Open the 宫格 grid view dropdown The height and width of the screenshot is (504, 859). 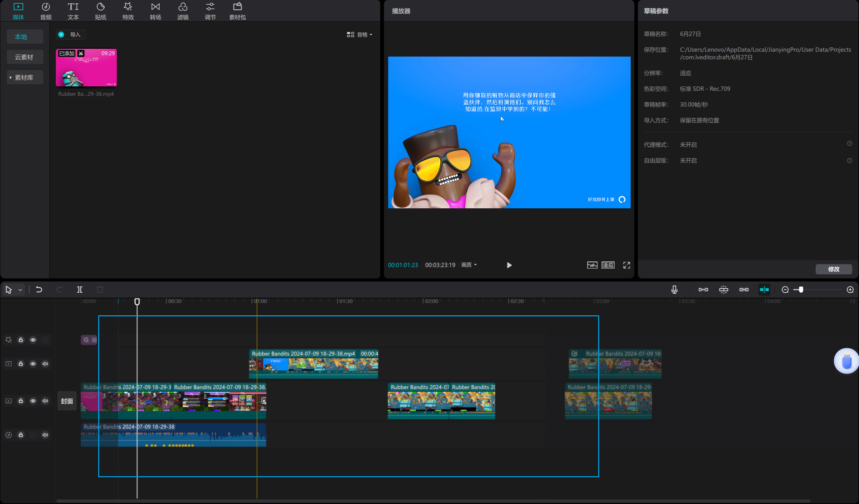pos(360,35)
